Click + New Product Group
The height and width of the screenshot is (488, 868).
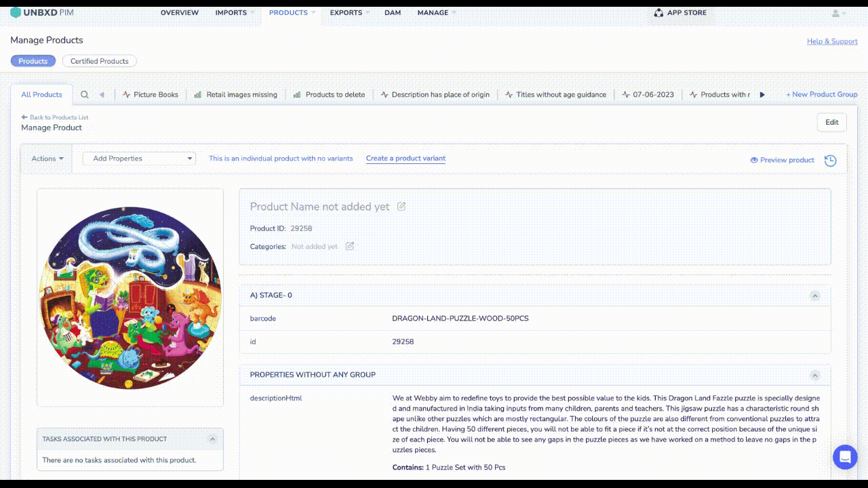822,95
